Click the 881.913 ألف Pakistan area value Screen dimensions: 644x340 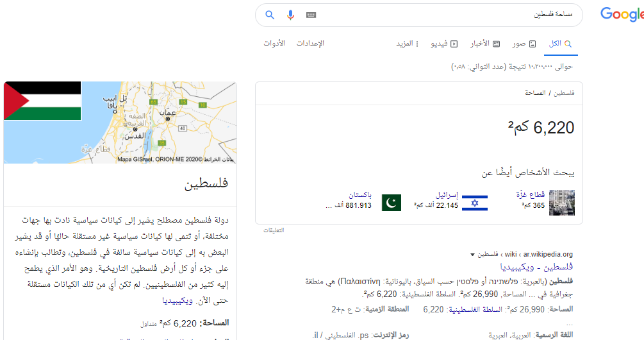click(349, 205)
